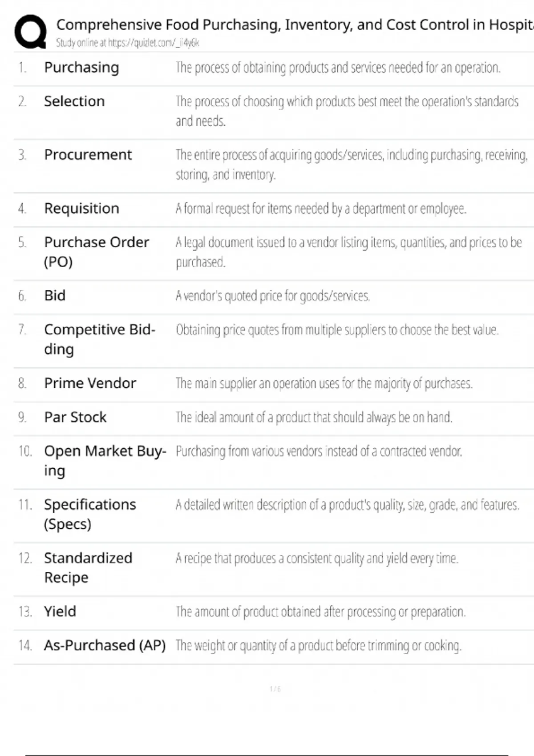The width and height of the screenshot is (534, 756).
Task: Click the term Bid
Action: point(55,295)
